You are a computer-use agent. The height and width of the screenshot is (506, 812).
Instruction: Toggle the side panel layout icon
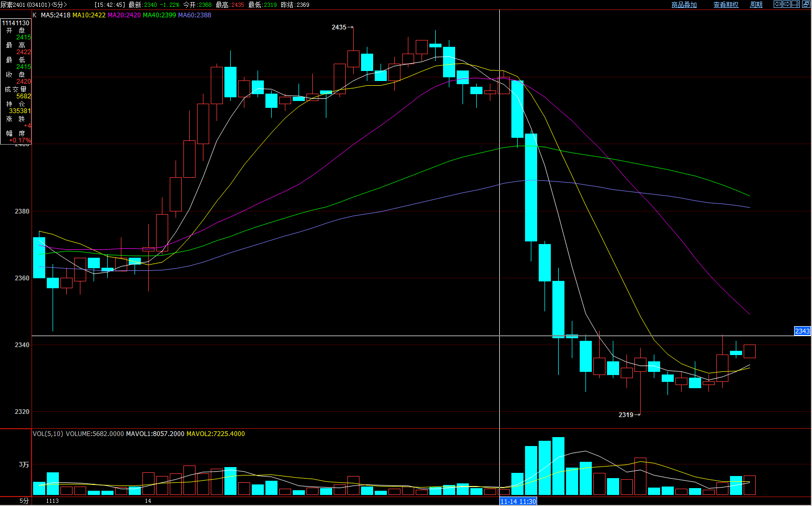(x=796, y=4)
